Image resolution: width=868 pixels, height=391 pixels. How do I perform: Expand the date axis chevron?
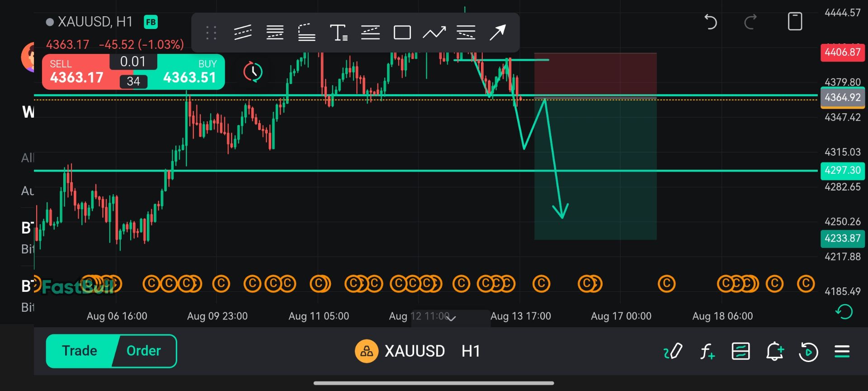coord(451,318)
